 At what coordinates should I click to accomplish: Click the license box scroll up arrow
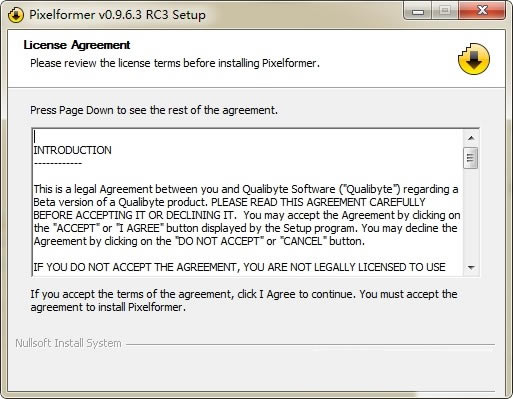click(x=471, y=138)
